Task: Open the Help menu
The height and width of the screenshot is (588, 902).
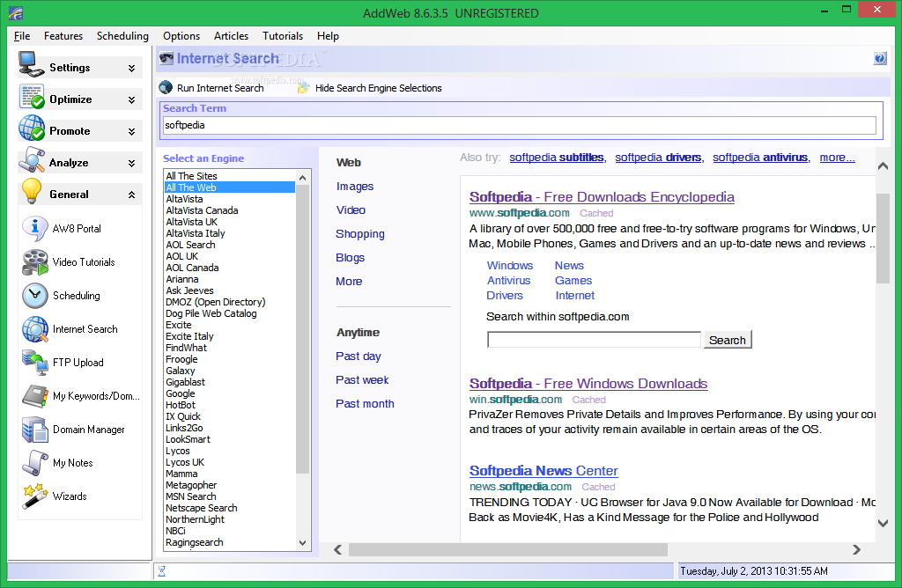Action: (x=328, y=35)
